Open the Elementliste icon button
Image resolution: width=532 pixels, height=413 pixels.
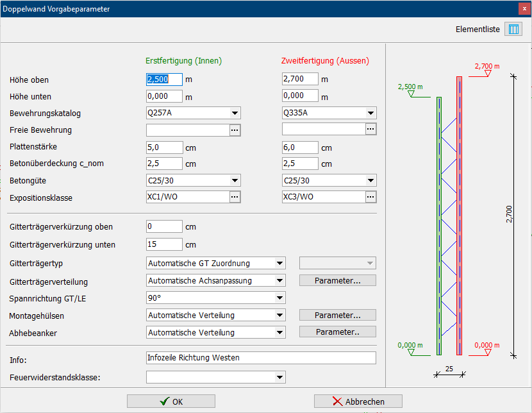(513, 29)
